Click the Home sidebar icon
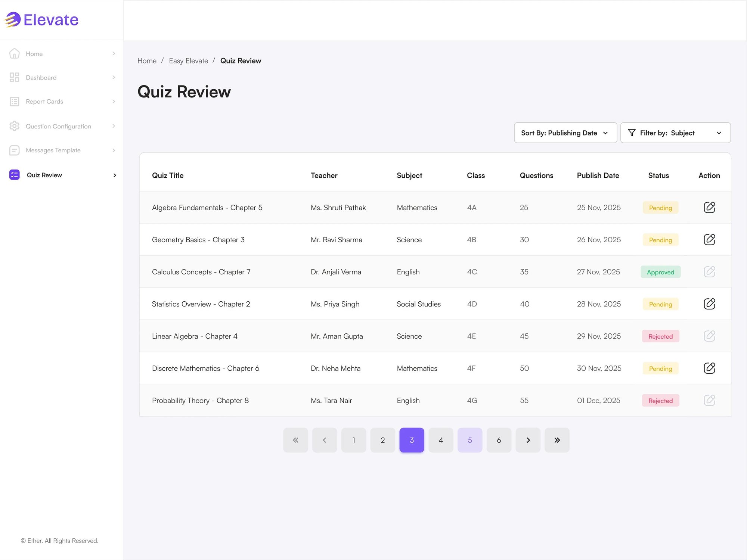The image size is (747, 560). coord(14,53)
